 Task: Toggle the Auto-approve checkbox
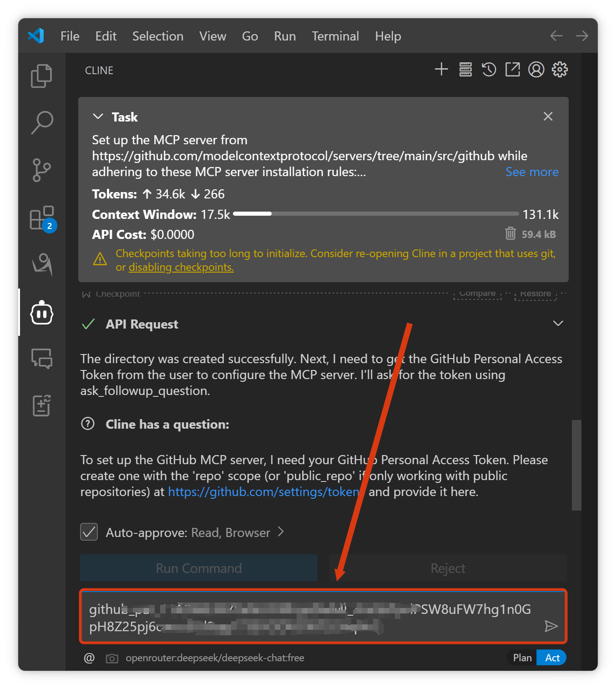pos(89,532)
